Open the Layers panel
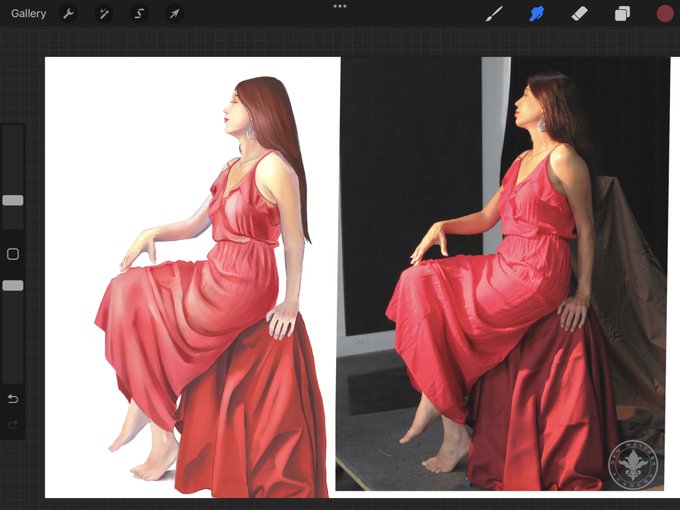The width and height of the screenshot is (680, 510). tap(622, 14)
